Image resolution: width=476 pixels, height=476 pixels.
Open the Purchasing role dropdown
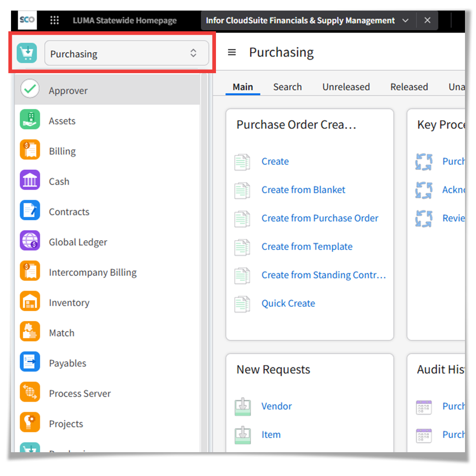pos(126,53)
